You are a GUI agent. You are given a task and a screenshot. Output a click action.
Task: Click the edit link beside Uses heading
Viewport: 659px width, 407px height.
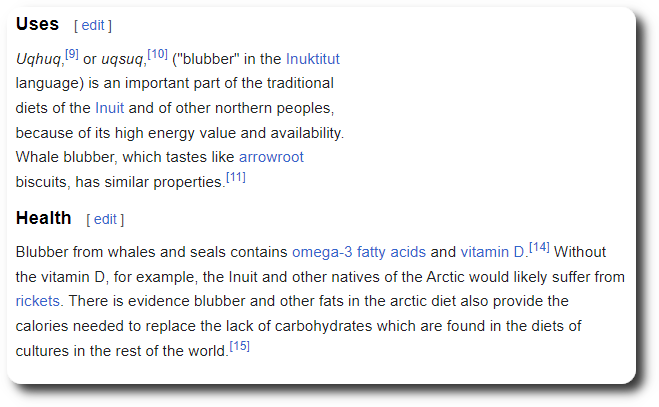[93, 25]
